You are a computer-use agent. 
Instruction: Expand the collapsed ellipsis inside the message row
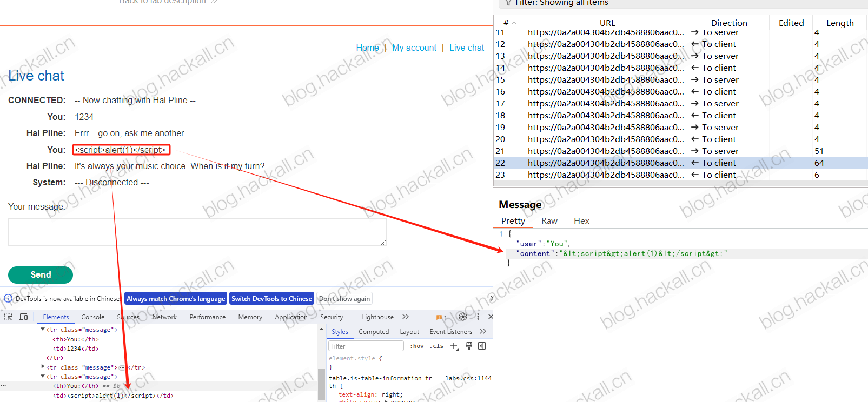(122, 367)
